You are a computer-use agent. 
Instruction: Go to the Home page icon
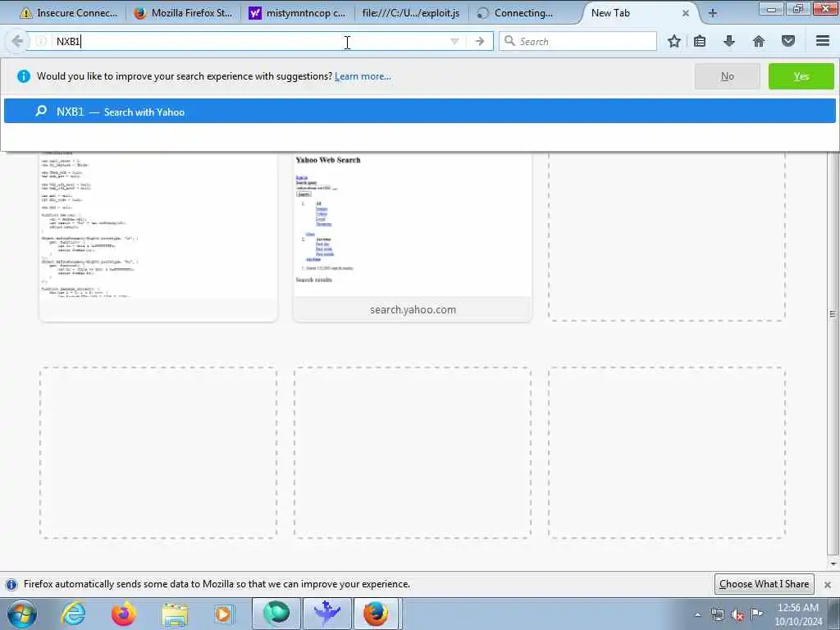(759, 41)
